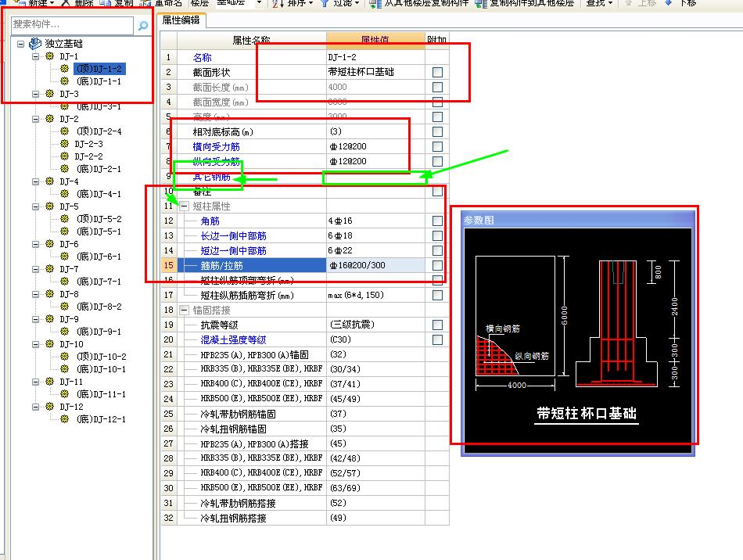This screenshot has width=743, height=560.
Task: Tick the 附加 checkbox for 相对底标高
Action: tap(437, 131)
